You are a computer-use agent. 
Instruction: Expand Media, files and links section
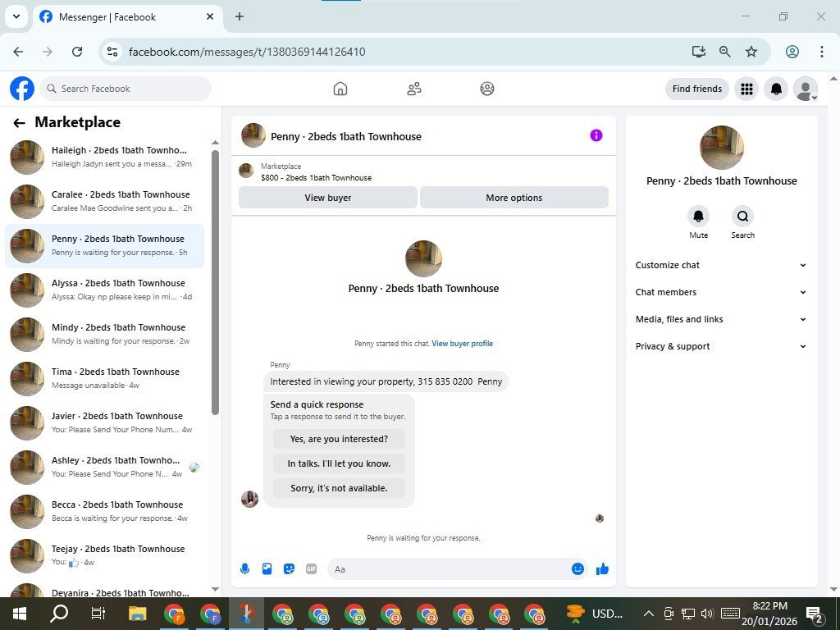(x=720, y=319)
